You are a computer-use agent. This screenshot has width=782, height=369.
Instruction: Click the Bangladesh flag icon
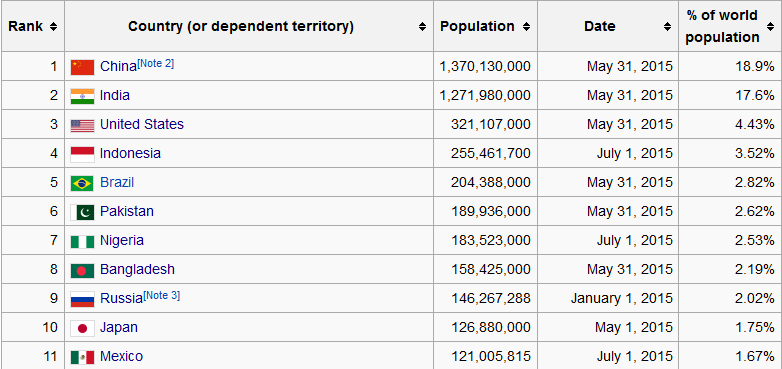[x=82, y=270]
